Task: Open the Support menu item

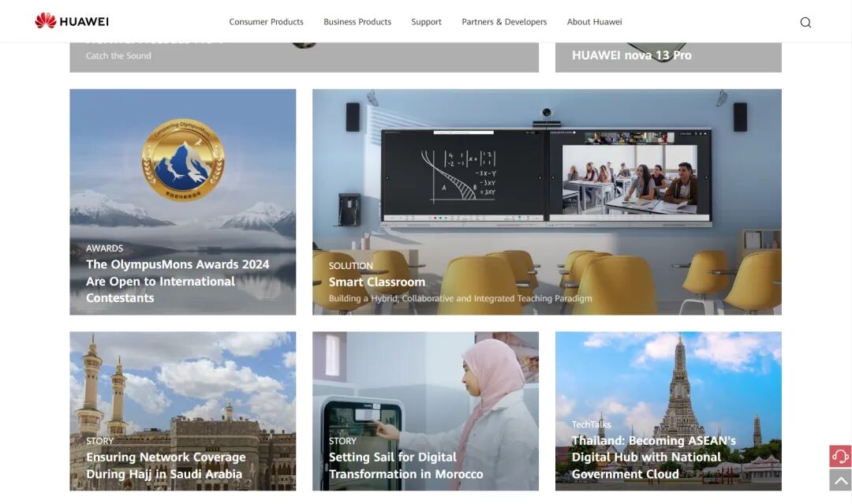Action: pyautogui.click(x=426, y=22)
